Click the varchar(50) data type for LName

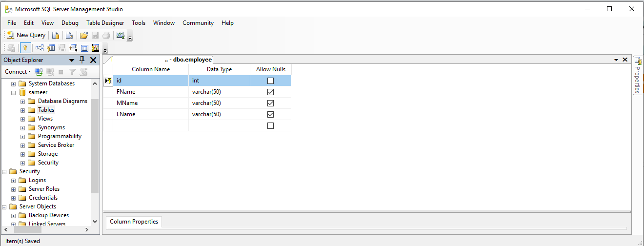click(x=219, y=114)
